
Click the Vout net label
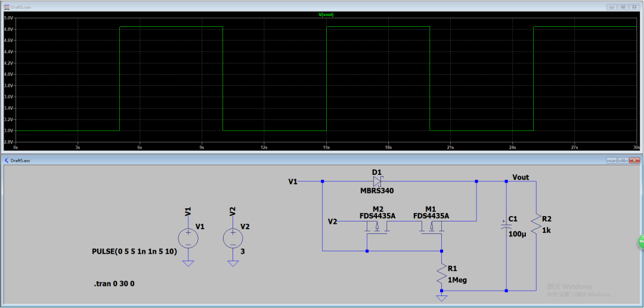(x=521, y=177)
